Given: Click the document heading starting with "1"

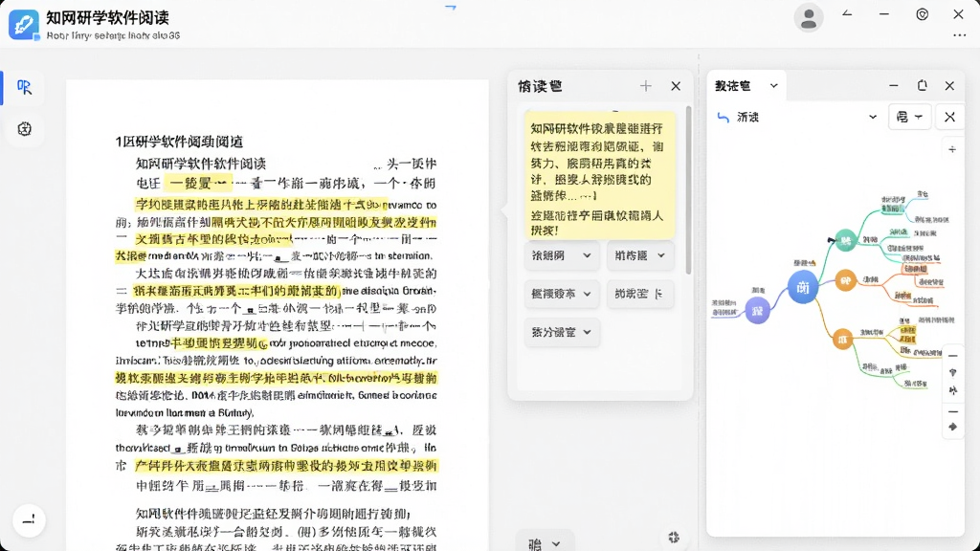Looking at the screenshot, I should pyautogui.click(x=179, y=142).
